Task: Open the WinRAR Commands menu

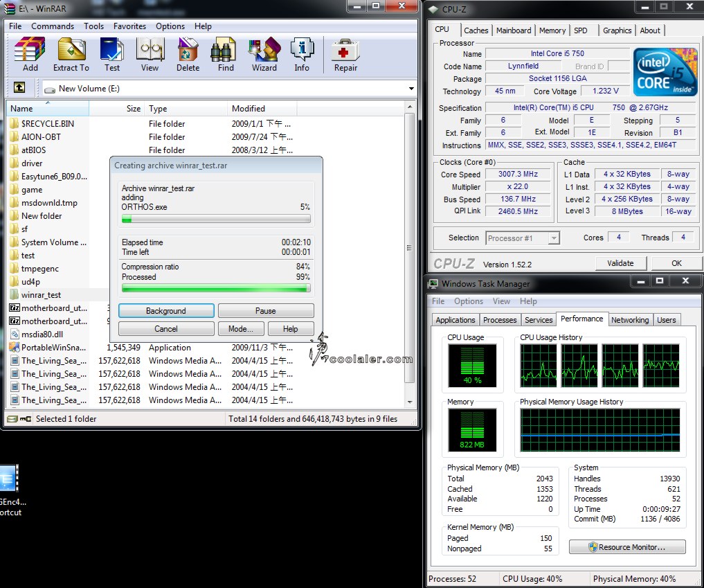Action: coord(53,26)
